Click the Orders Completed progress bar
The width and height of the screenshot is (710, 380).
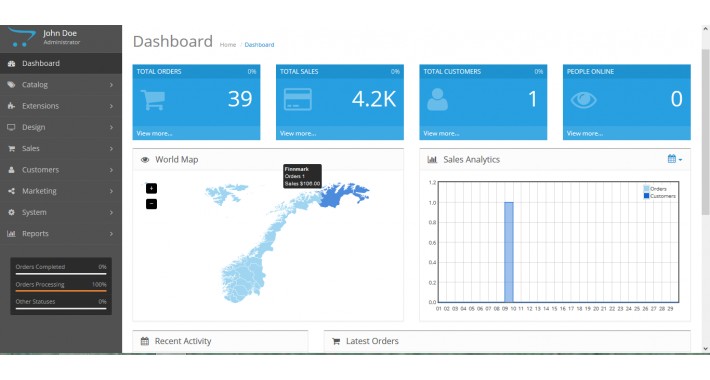[61, 274]
